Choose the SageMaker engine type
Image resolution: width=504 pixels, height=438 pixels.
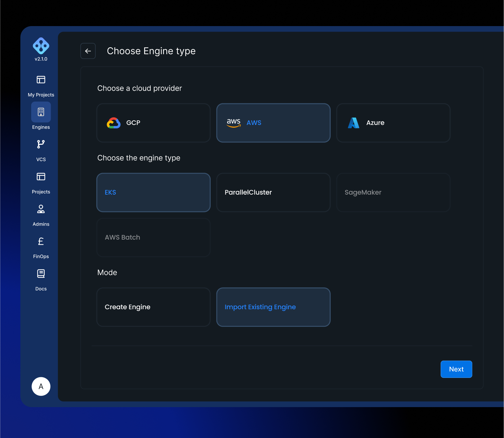pos(393,193)
